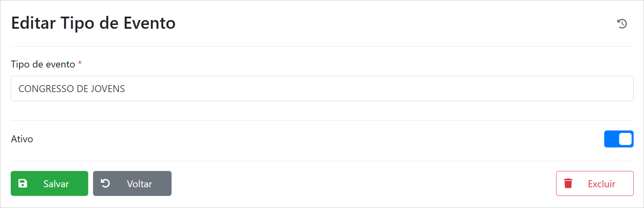Image resolution: width=644 pixels, height=208 pixels.
Task: Click the Tipo de evento field label
Action: [43, 64]
